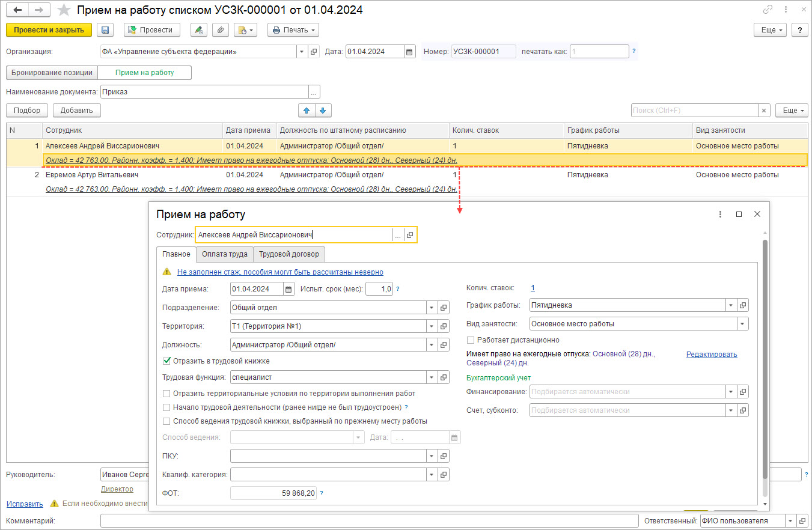Open attached files paperclip icon
The image size is (812, 530).
tap(220, 30)
